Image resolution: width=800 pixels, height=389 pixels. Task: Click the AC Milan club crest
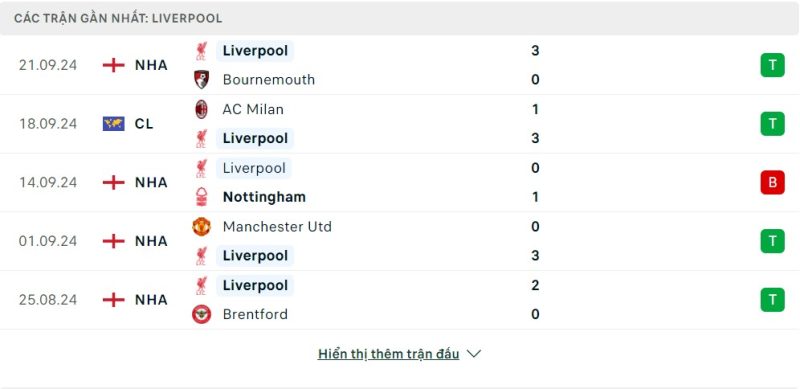pos(202,109)
